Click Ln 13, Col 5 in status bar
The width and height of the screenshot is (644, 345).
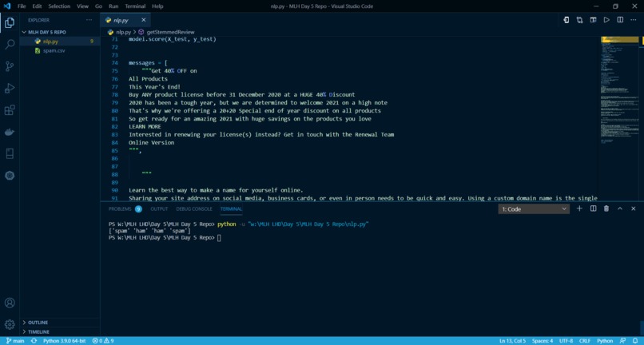point(512,341)
